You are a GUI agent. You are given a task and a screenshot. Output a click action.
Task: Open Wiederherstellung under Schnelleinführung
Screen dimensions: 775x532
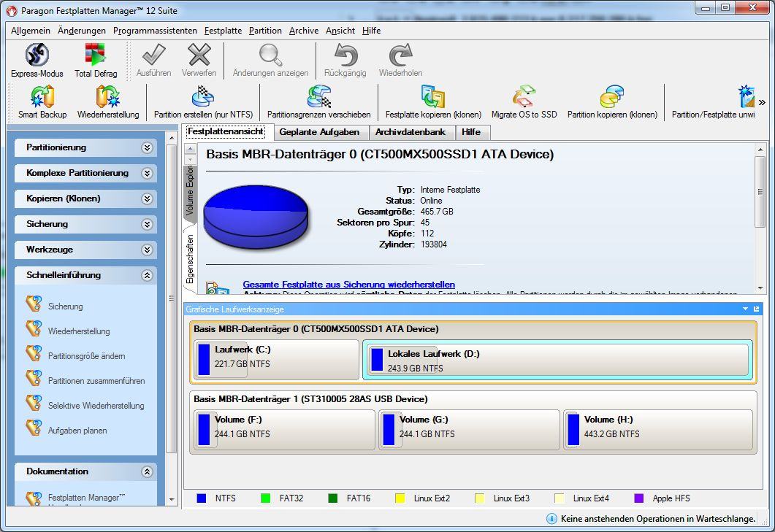click(x=79, y=331)
